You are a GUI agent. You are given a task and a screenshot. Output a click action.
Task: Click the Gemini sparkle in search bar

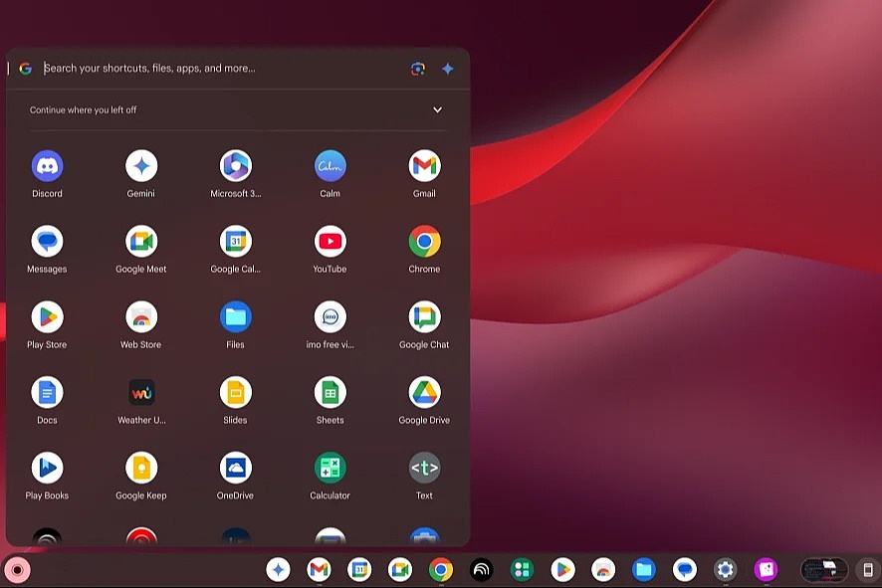448,69
